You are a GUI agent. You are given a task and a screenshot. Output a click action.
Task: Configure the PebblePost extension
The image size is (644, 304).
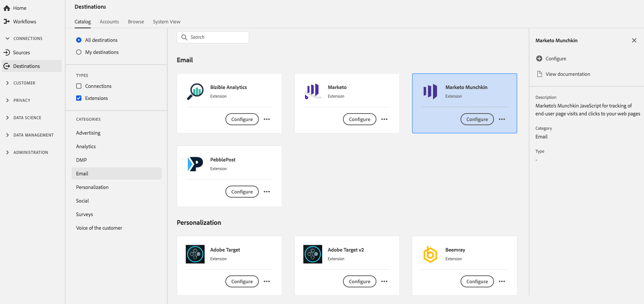click(x=242, y=192)
